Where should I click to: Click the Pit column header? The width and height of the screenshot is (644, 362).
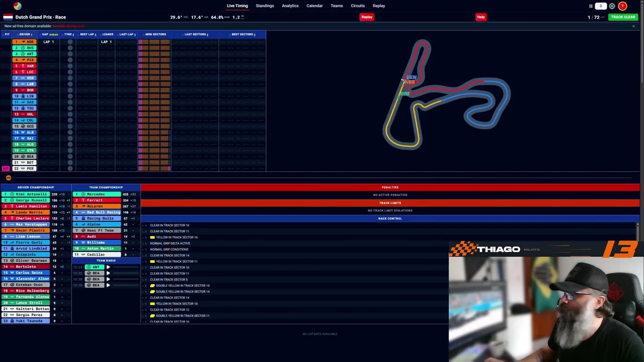(7, 34)
